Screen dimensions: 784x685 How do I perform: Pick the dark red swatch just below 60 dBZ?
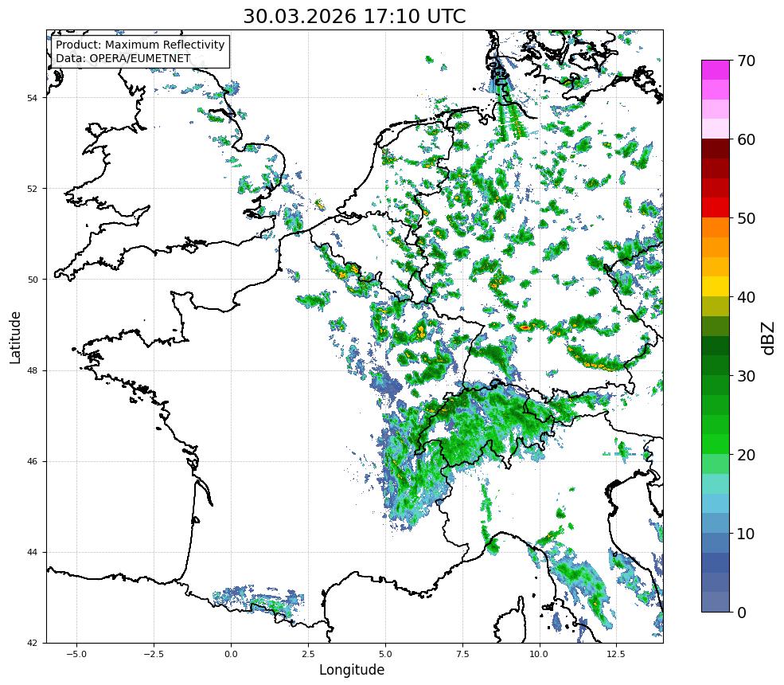pyautogui.click(x=716, y=149)
